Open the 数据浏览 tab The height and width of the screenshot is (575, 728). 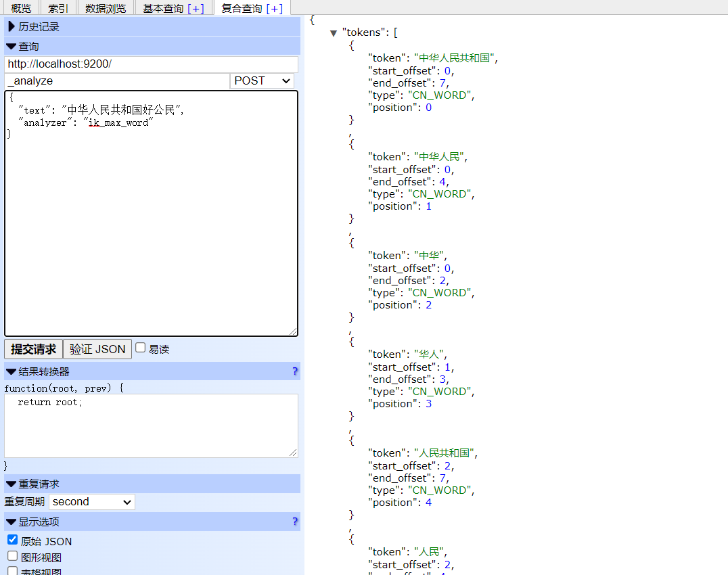point(106,8)
